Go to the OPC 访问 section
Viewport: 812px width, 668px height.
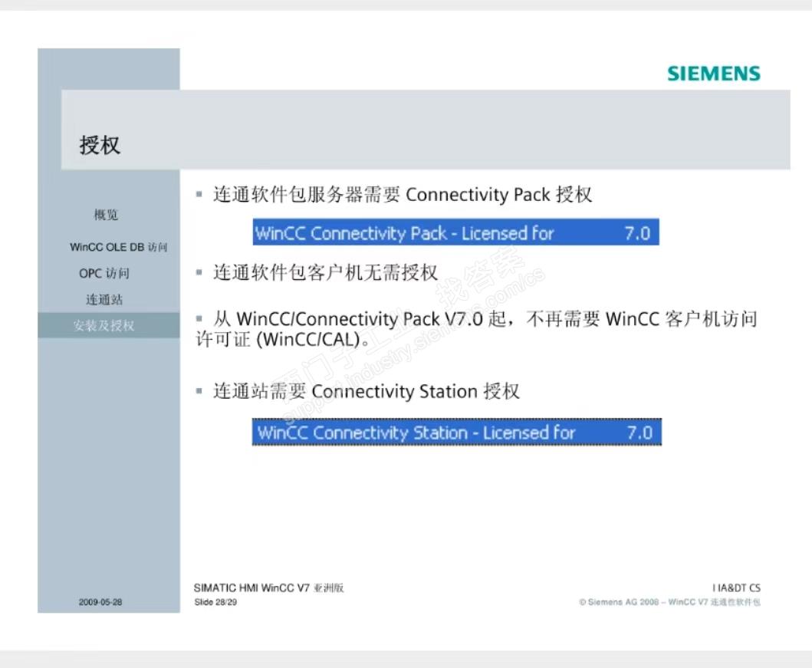click(104, 273)
